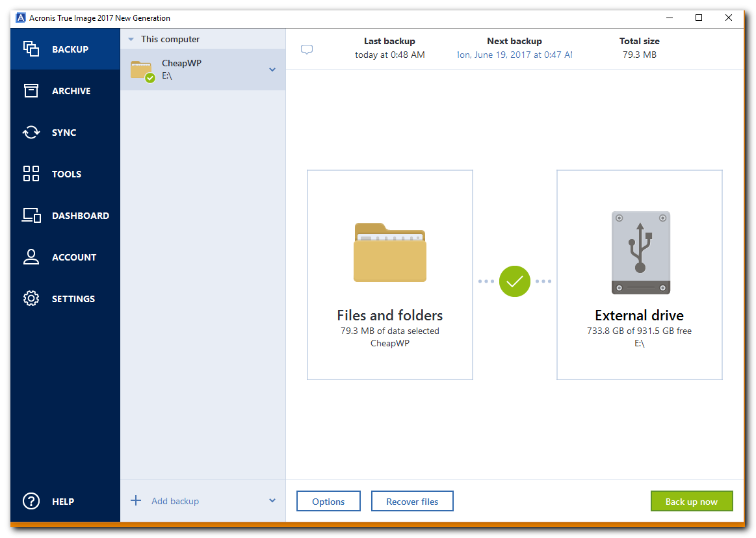Click the Next backup schedule link

tap(514, 55)
